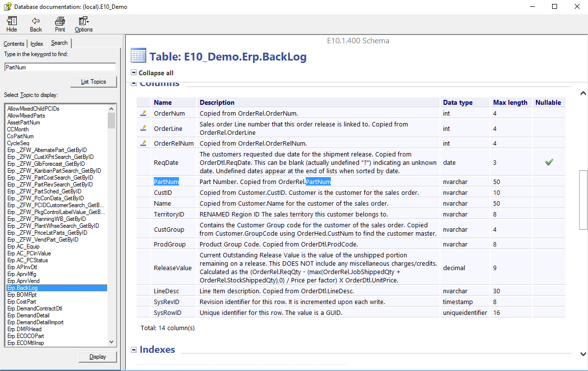This screenshot has width=588, height=371.
Task: Select the Erp.BOMRpt topic
Action: coord(22,295)
